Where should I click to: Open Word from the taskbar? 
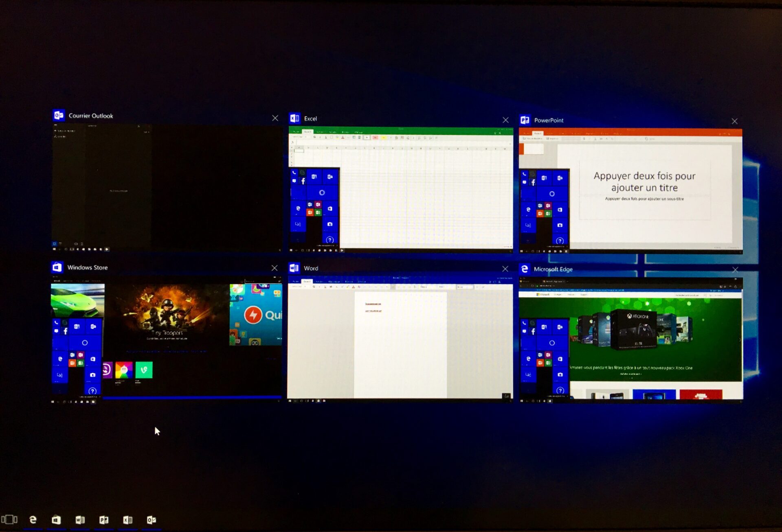[x=80, y=520]
